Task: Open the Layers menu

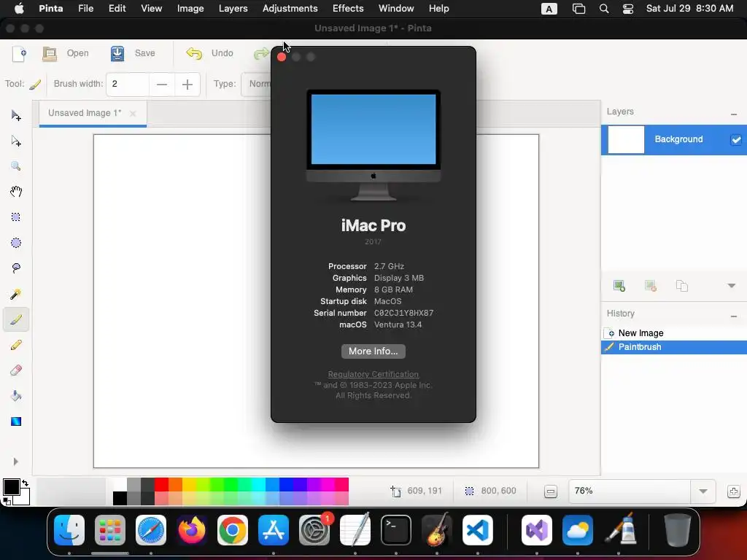Action: [233, 9]
